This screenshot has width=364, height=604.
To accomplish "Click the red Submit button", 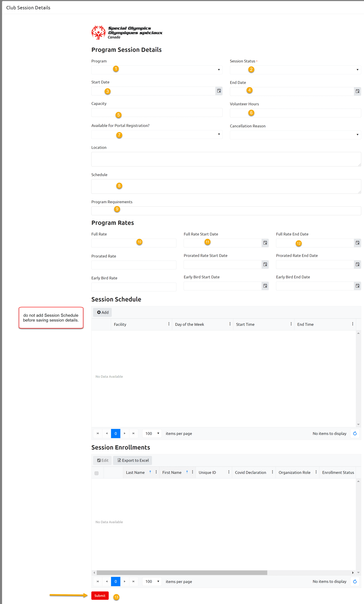I will point(100,595).
